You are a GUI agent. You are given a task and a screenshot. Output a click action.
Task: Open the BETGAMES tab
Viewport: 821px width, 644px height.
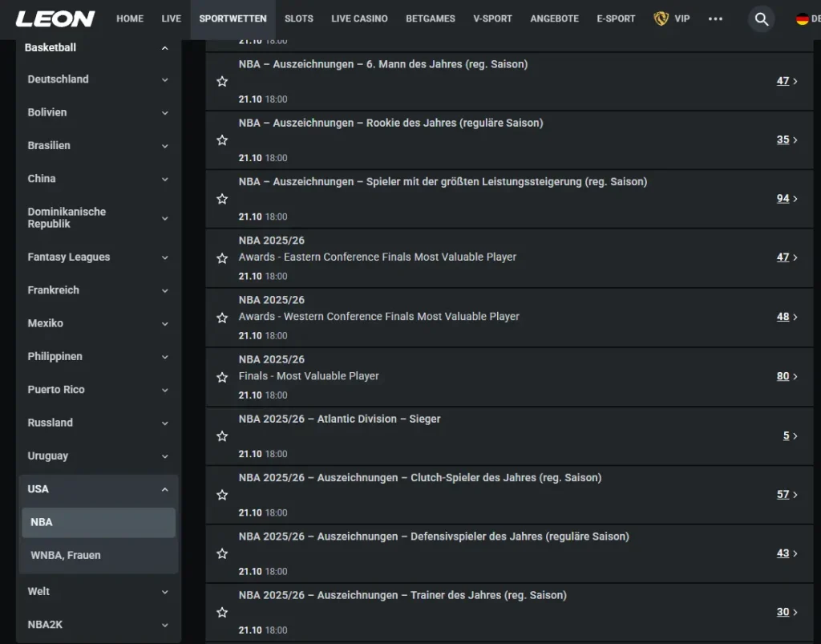(x=431, y=19)
